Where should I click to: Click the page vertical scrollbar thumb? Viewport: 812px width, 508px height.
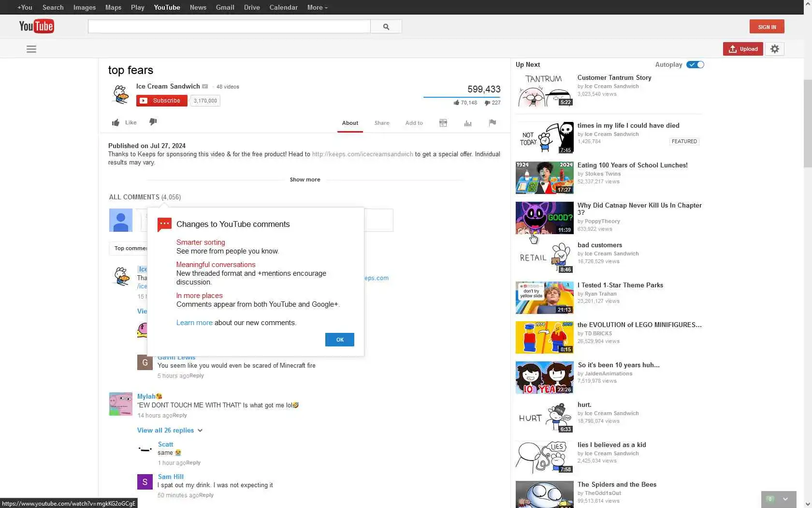(808, 123)
